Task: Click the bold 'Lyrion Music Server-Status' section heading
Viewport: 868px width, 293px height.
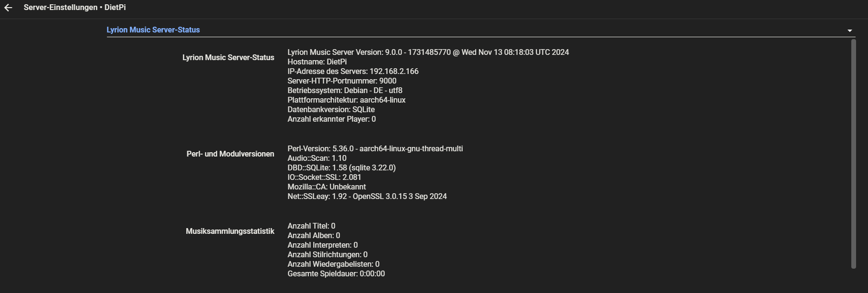Action: coord(228,57)
